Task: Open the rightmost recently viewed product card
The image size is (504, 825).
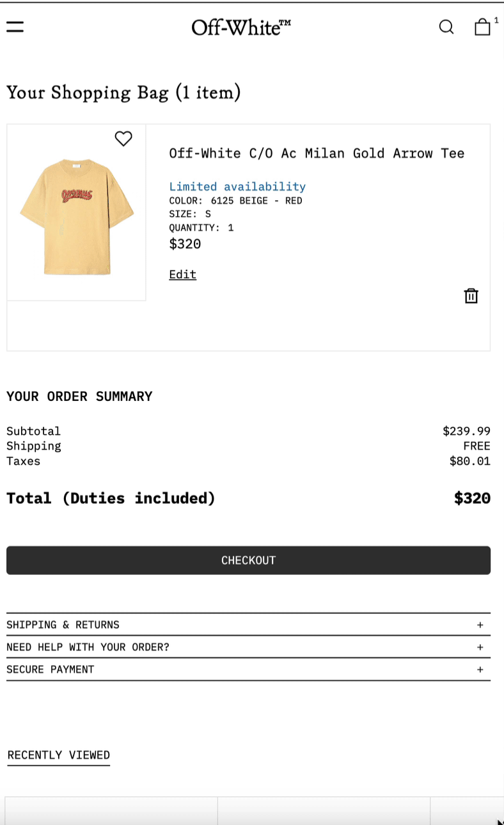Action: (466, 811)
